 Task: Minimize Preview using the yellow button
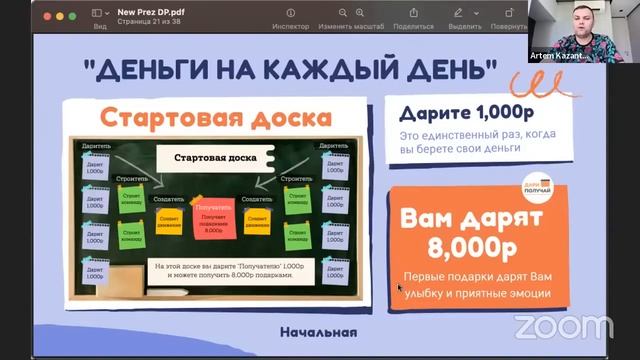(x=60, y=16)
